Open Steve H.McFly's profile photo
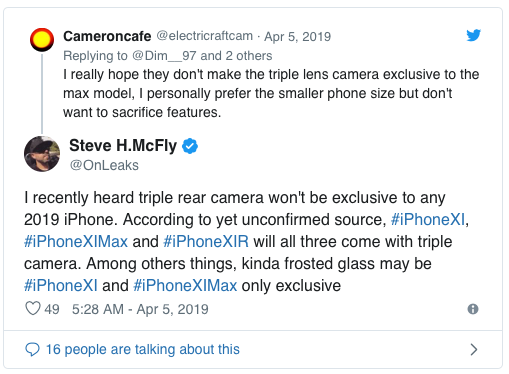The image size is (509, 374). tap(42, 154)
